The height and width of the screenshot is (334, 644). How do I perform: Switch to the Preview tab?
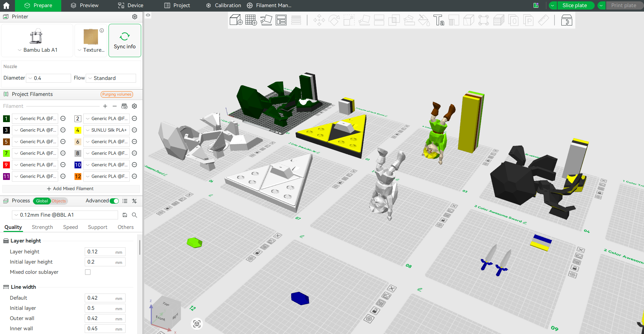pos(85,5)
